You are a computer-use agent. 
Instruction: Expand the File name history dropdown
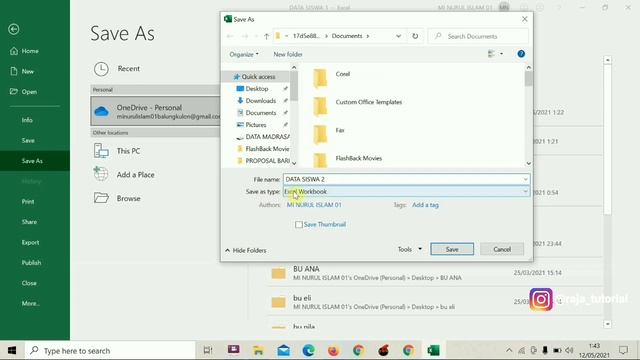point(525,179)
